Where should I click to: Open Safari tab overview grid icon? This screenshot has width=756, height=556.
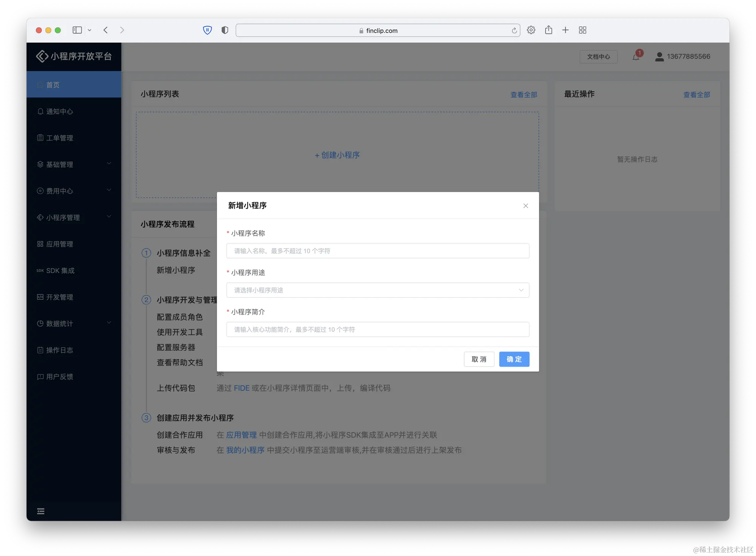coord(582,30)
